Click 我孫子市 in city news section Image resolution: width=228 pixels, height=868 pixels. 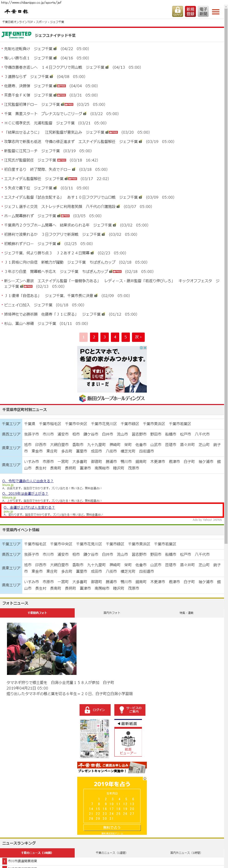31,434
